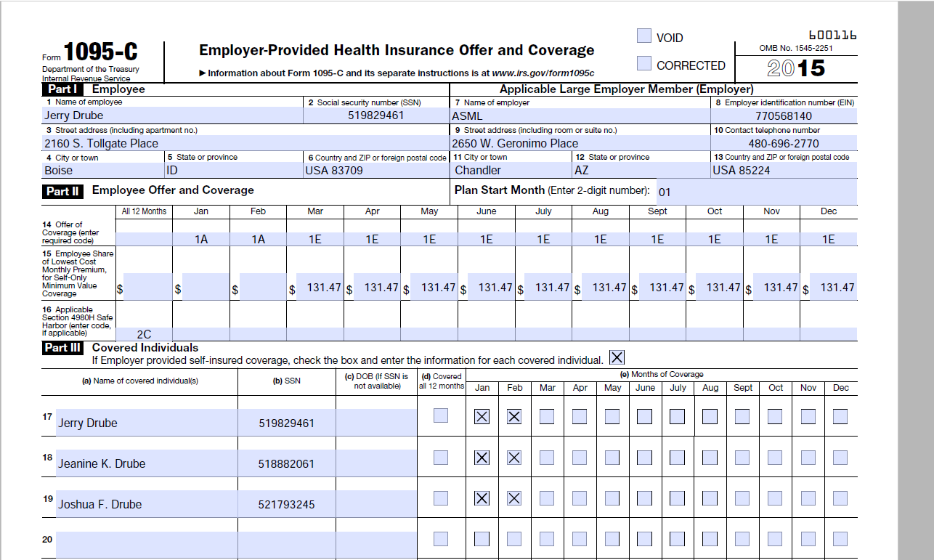Check Mar coverage for Joshua F. Drube
Screen dimensions: 934x560
(547, 498)
